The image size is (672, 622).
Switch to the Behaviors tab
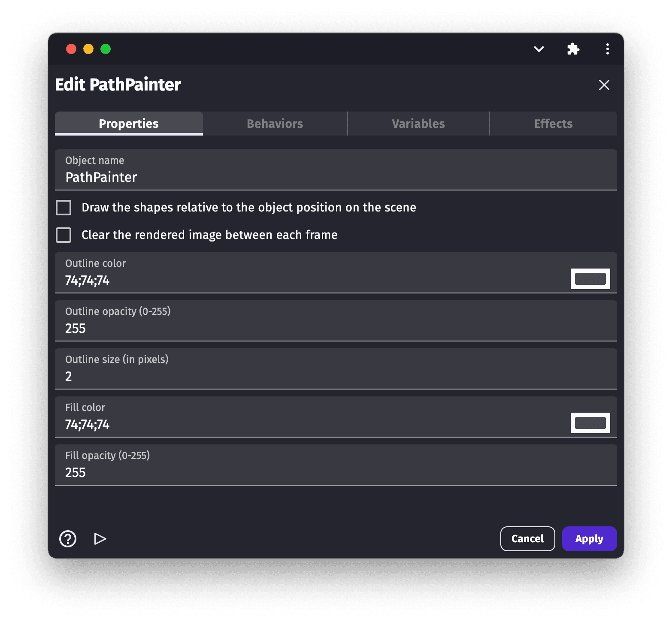point(275,124)
